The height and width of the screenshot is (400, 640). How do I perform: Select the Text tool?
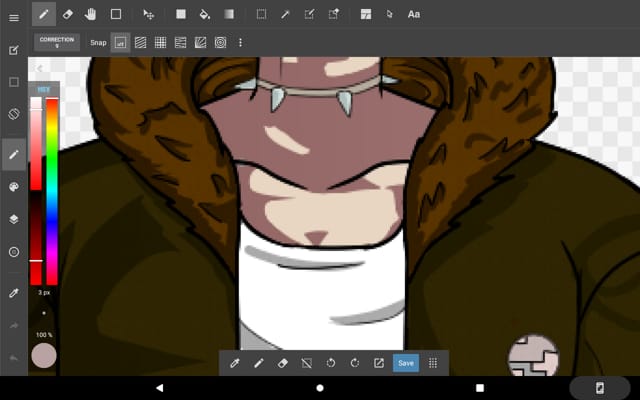pos(414,14)
